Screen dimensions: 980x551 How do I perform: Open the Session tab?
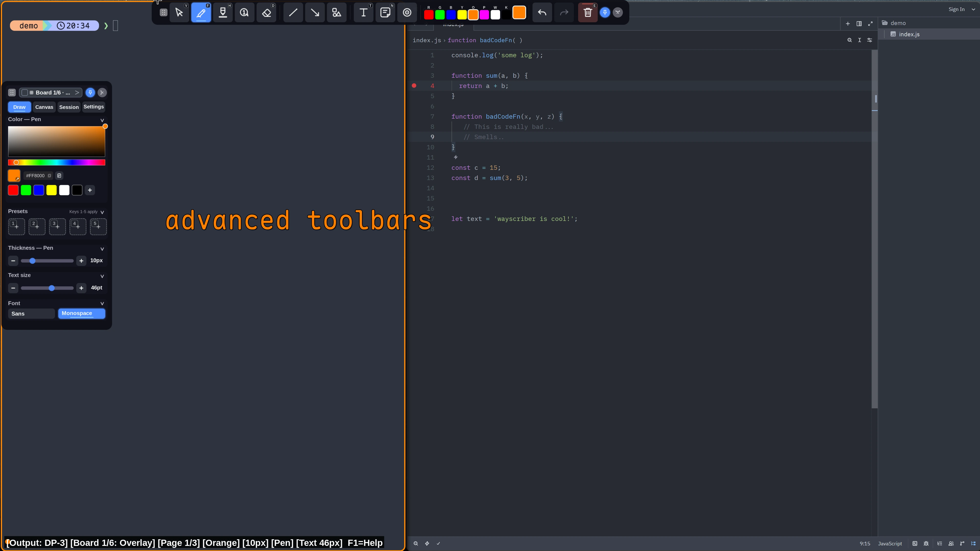click(x=69, y=107)
